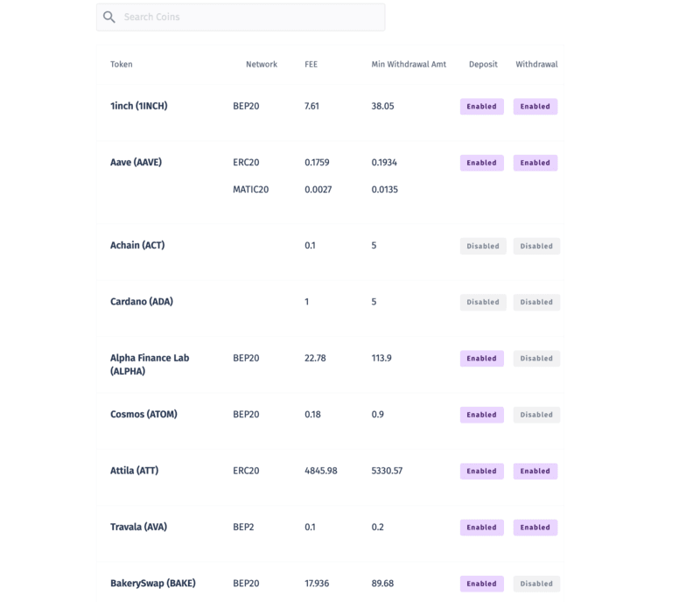
Task: Select the Attila (ATT) token name
Action: point(135,470)
